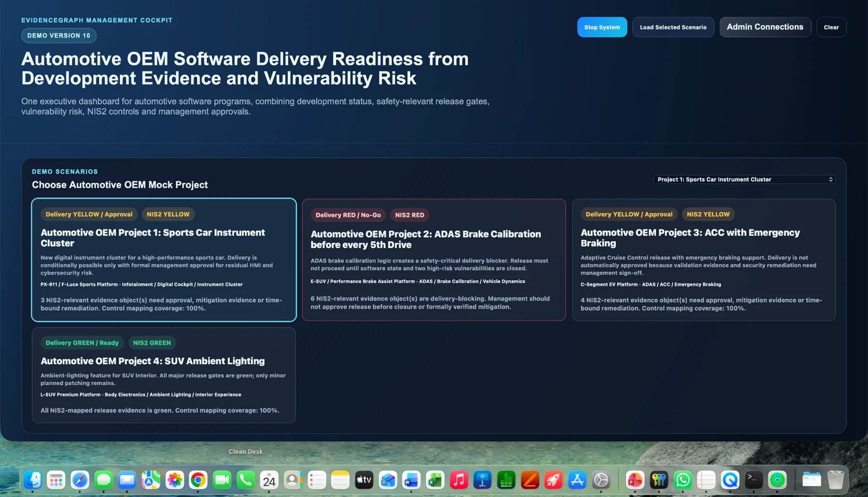
Task: Select Project 3 ACC with Emergency Braking card
Action: pyautogui.click(x=704, y=260)
